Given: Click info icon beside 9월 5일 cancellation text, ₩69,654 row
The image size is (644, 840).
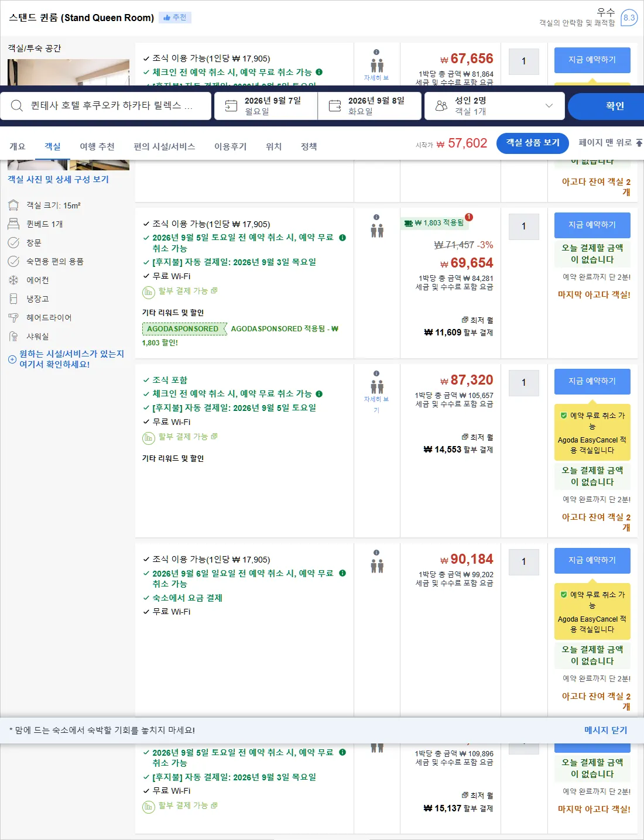Looking at the screenshot, I should 342,238.
